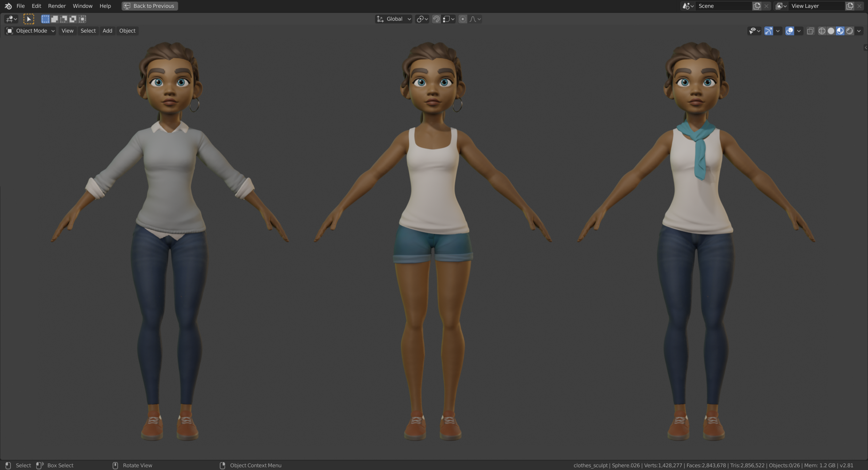868x470 pixels.
Task: Click the Back to Previous button
Action: point(149,6)
